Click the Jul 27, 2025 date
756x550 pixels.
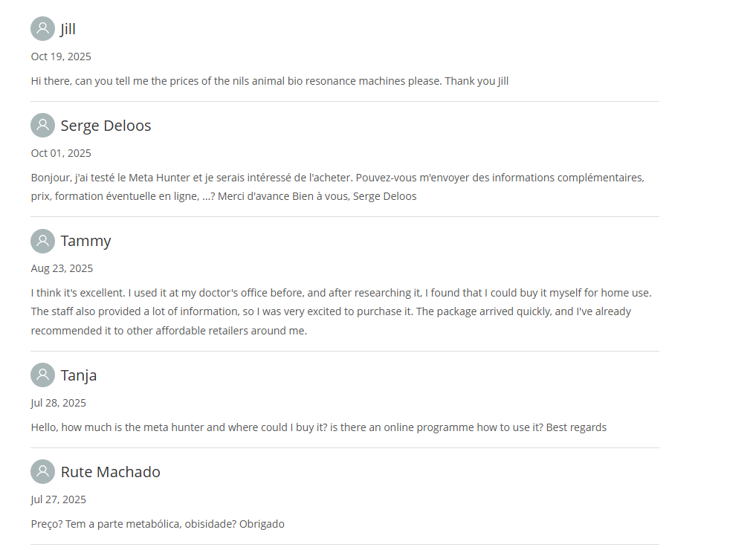58,499
